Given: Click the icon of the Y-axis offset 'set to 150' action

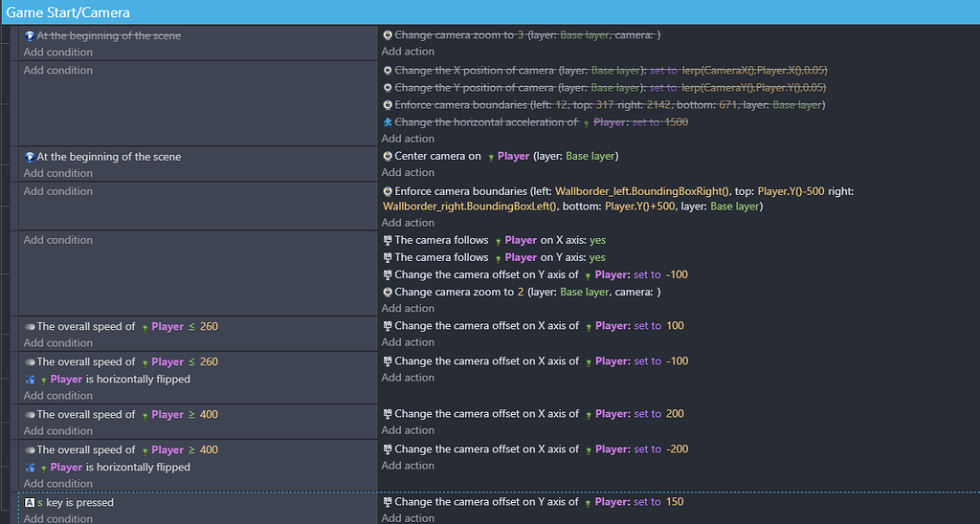Looking at the screenshot, I should tap(388, 501).
